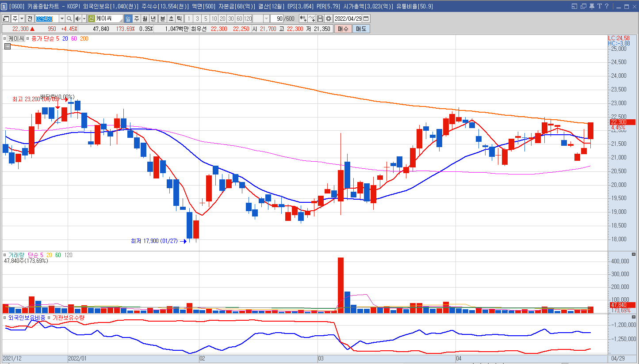The width and height of the screenshot is (639, 364).
Task: Click the green 신 badge beside 케이씨
Action: (x=92, y=19)
